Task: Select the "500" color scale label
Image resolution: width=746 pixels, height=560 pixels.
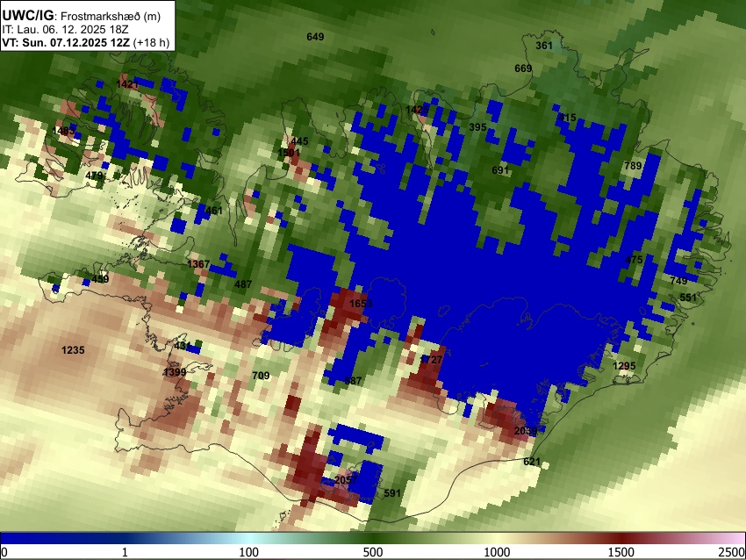Action: (x=373, y=552)
